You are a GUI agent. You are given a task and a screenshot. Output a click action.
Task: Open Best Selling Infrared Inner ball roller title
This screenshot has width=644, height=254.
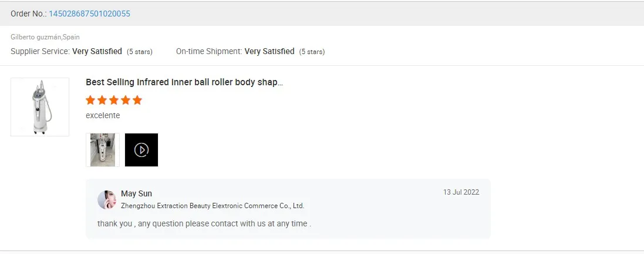pos(184,82)
